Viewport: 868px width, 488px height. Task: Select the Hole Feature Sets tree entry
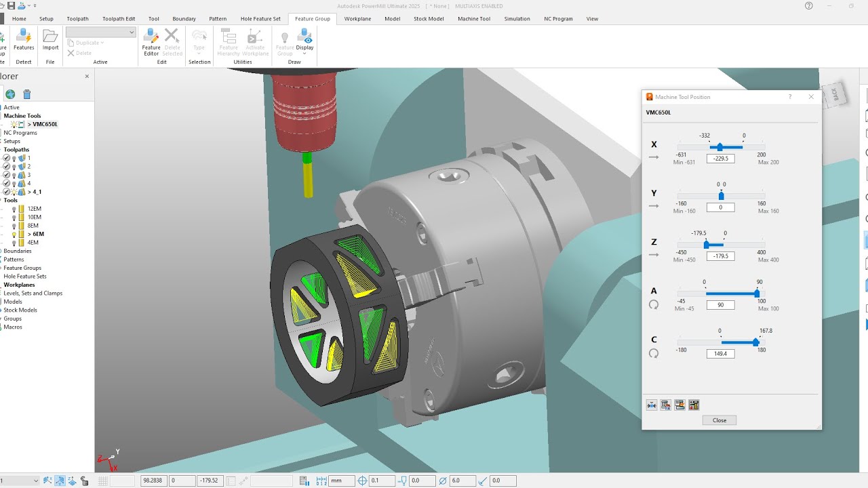(x=25, y=277)
